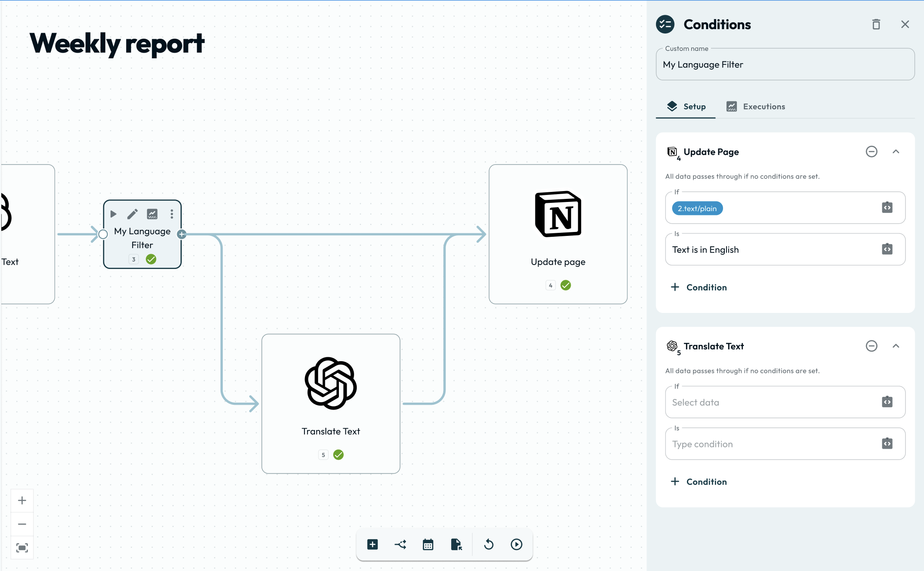The image size is (924, 571).
Task: Add Condition under Update Page
Action: point(699,287)
